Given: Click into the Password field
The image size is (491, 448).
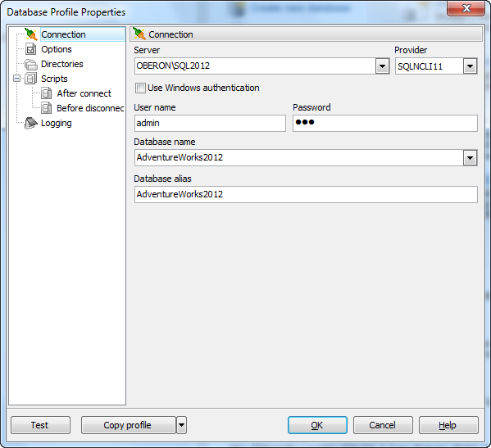Looking at the screenshot, I should pyautogui.click(x=384, y=123).
